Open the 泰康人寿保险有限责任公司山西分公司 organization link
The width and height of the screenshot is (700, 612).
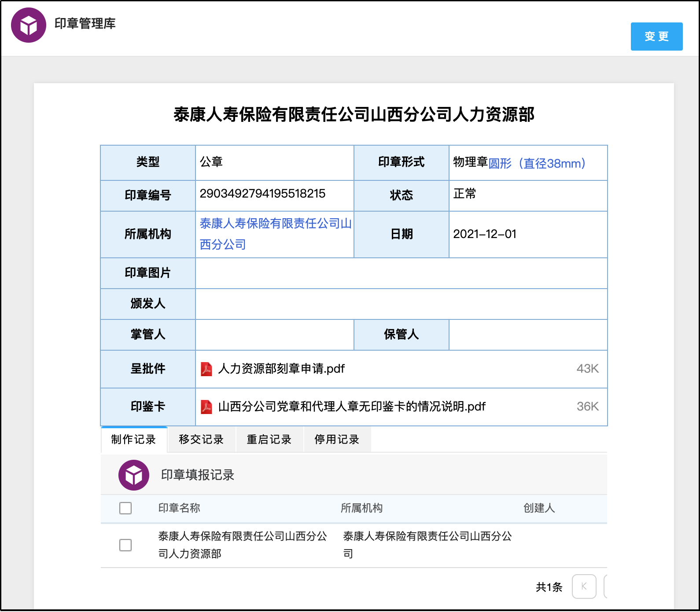(275, 234)
